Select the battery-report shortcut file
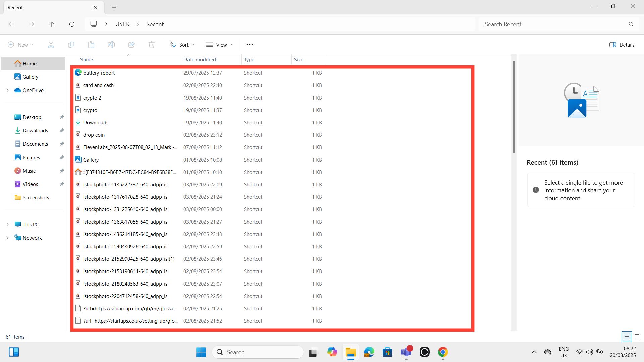Image resolution: width=644 pixels, height=362 pixels. coord(99,73)
